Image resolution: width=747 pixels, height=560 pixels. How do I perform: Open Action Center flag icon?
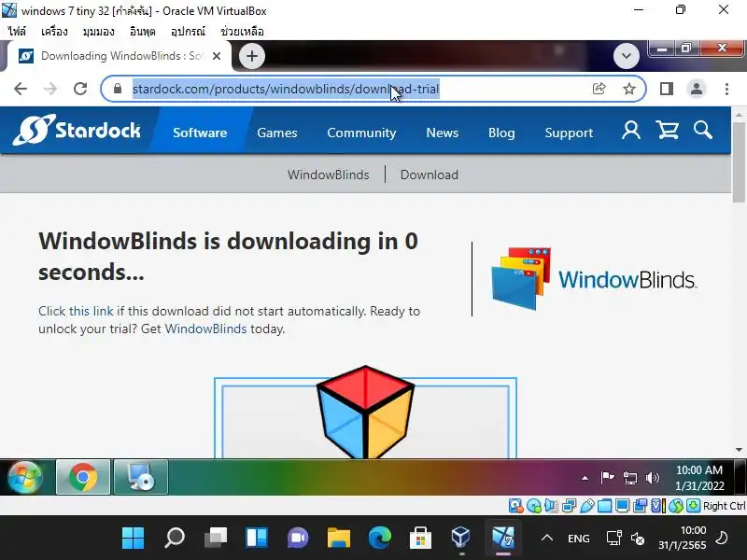[x=607, y=478]
